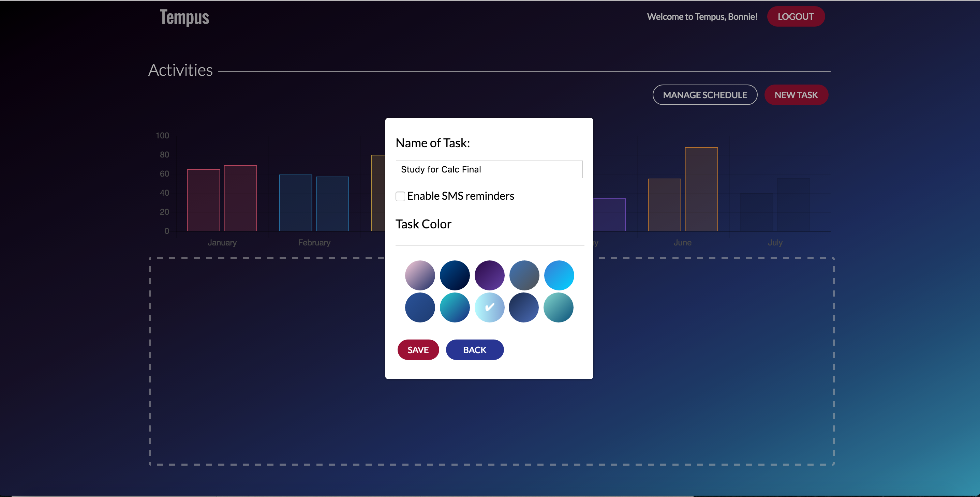Click the New Task button

(796, 95)
